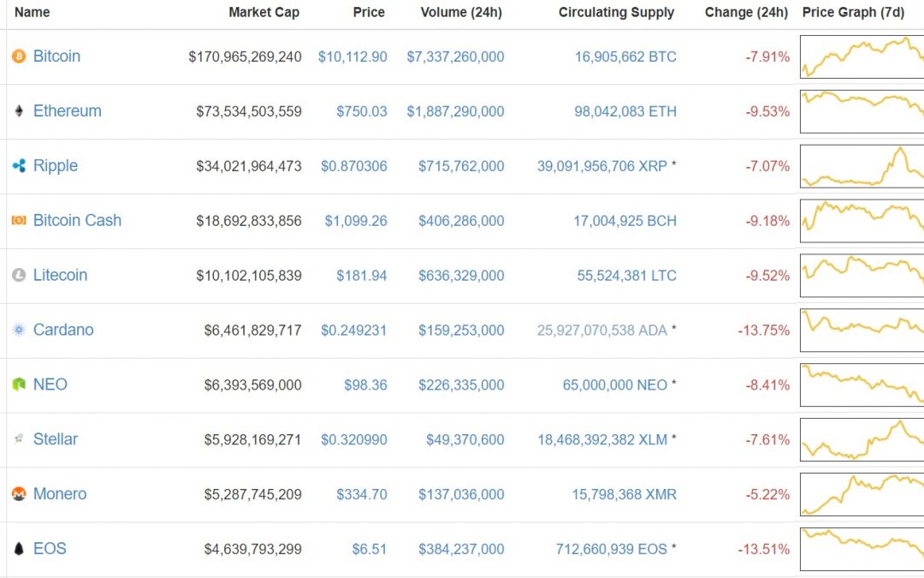Open the Bitcoin page via its name link
Screen dimensions: 924x578
click(x=56, y=56)
